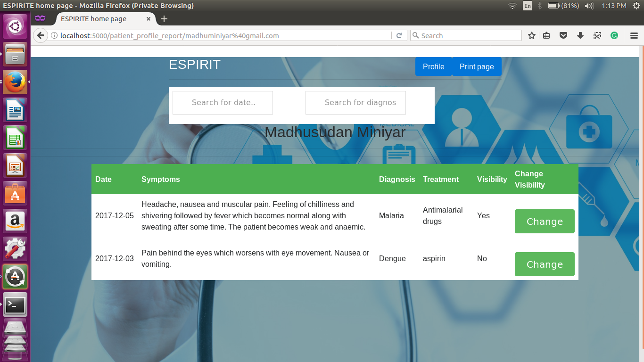Click the Diagnosis column header
The image size is (644, 362).
tap(397, 179)
